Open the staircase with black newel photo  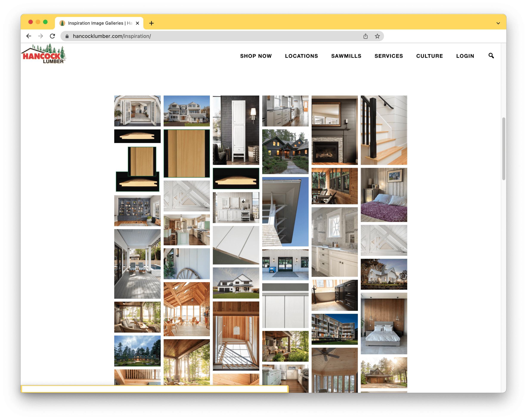(x=384, y=130)
